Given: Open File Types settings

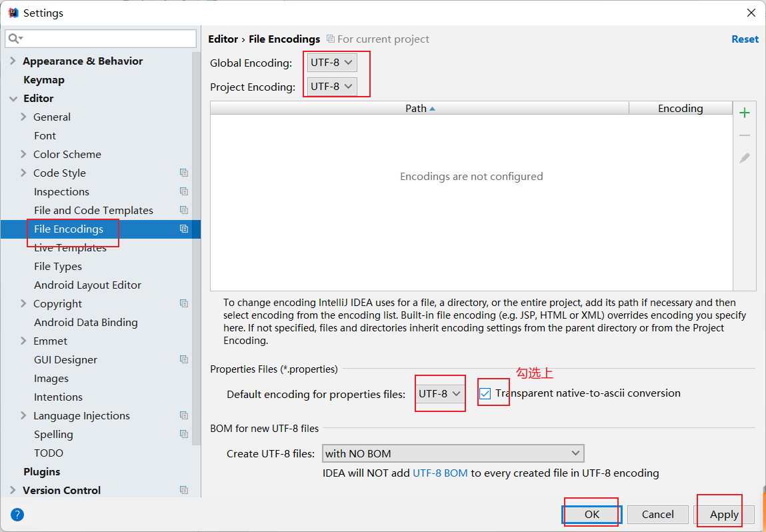Looking at the screenshot, I should tap(57, 266).
